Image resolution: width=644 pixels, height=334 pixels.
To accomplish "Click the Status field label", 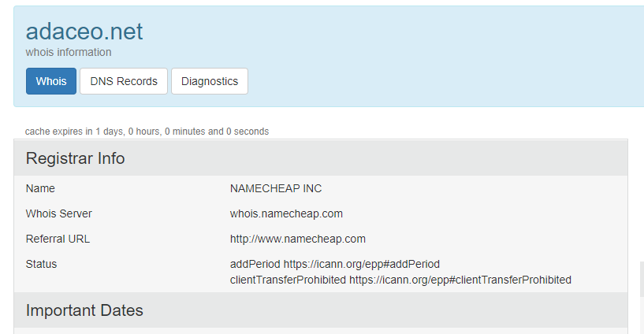I will point(41,264).
